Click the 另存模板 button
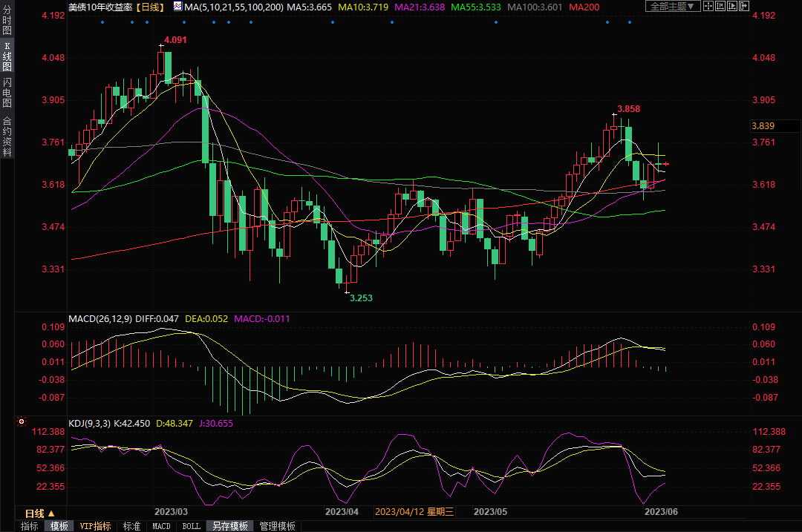 tap(230, 526)
